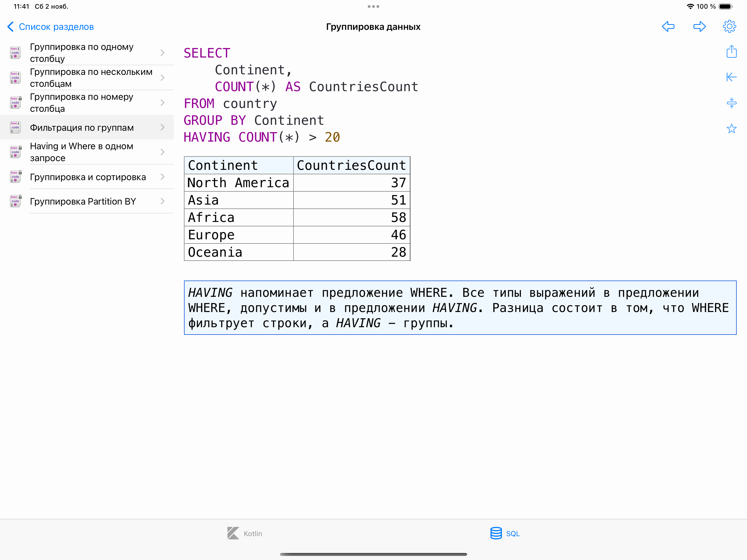Tap the battery status icon
This screenshot has height=560, width=747.
(726, 7)
